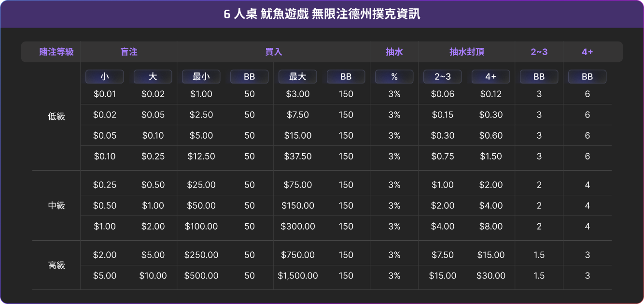This screenshot has height=304, width=644.
Task: Click the $10.00 big blind cell
Action: pos(153,276)
